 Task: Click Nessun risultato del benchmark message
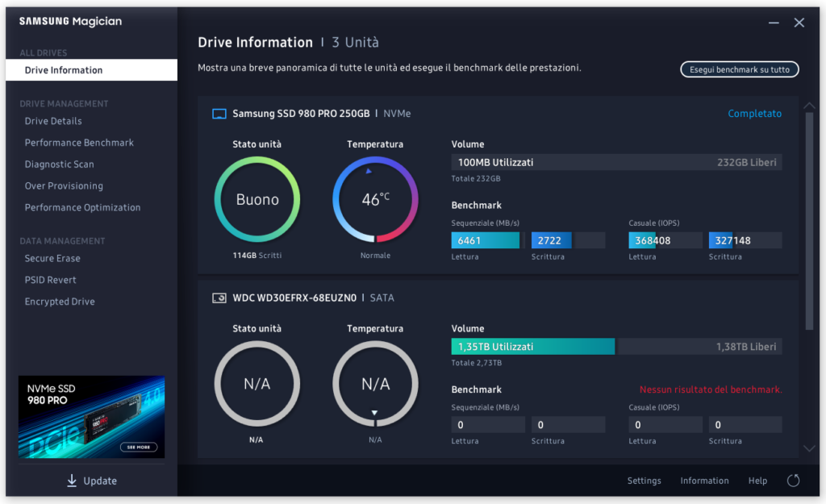[711, 389]
